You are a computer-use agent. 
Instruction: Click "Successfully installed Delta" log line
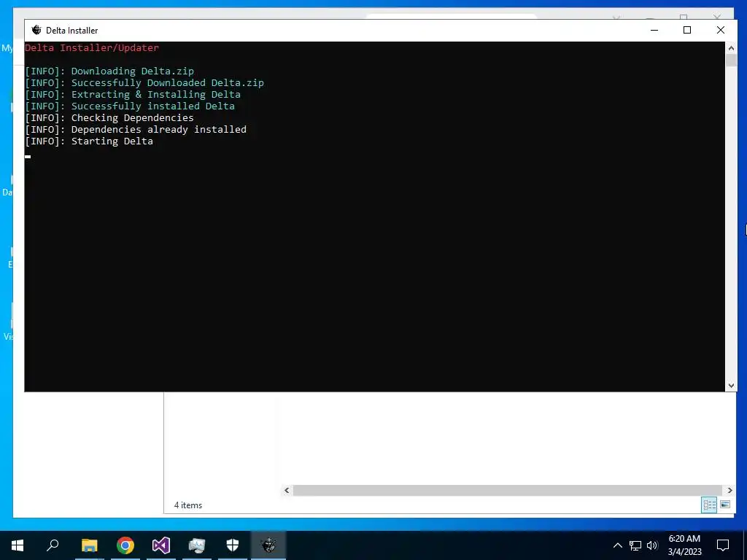pyautogui.click(x=153, y=106)
